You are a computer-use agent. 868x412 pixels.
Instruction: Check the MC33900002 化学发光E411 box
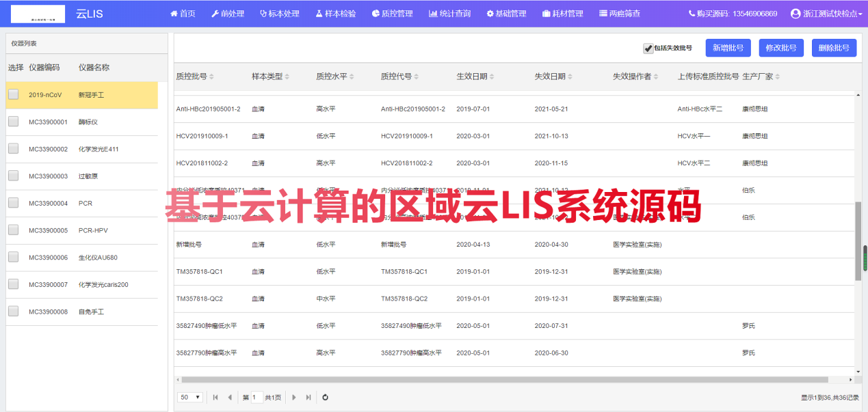pos(13,149)
